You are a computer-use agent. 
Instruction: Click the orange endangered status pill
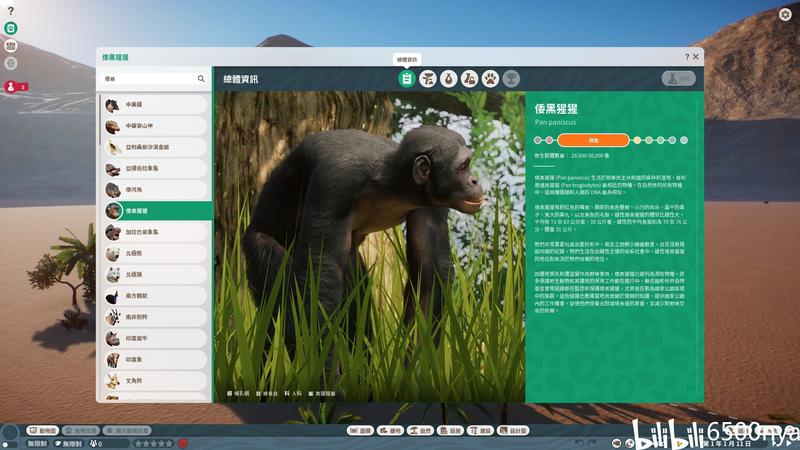click(593, 140)
